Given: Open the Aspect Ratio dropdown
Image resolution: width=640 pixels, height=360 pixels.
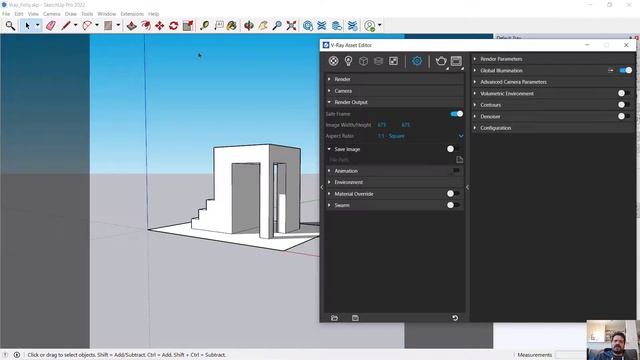Looking at the screenshot, I should (x=420, y=136).
